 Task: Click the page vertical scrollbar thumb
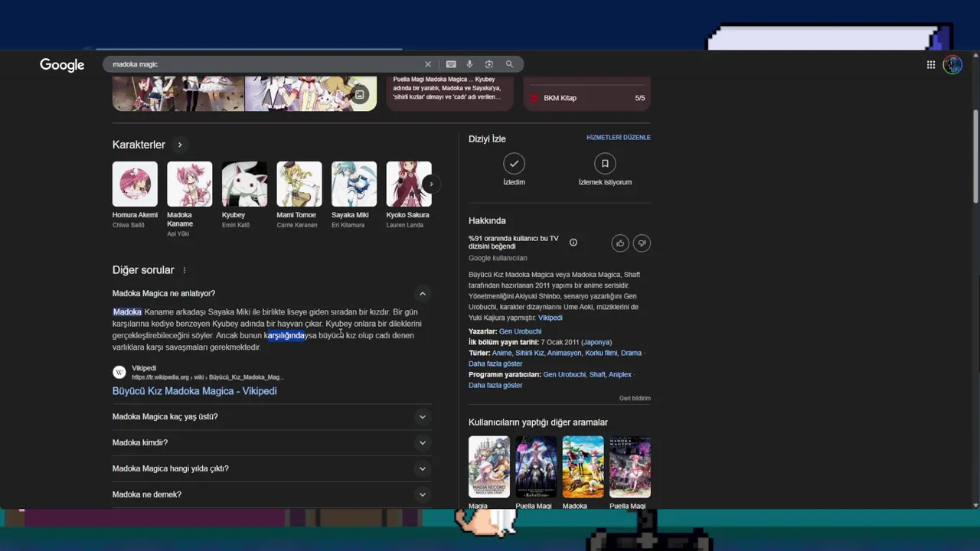pyautogui.click(x=975, y=157)
